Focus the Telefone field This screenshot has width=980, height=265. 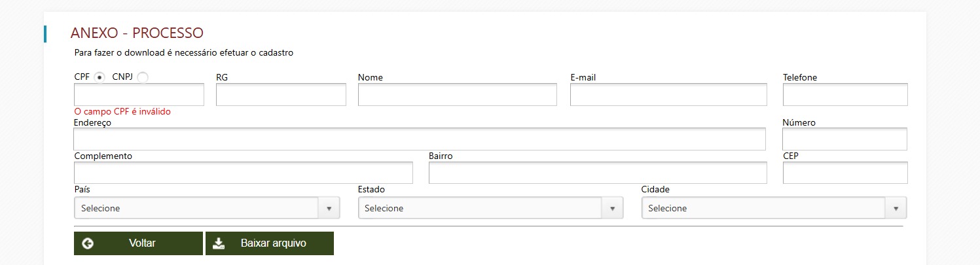845,95
